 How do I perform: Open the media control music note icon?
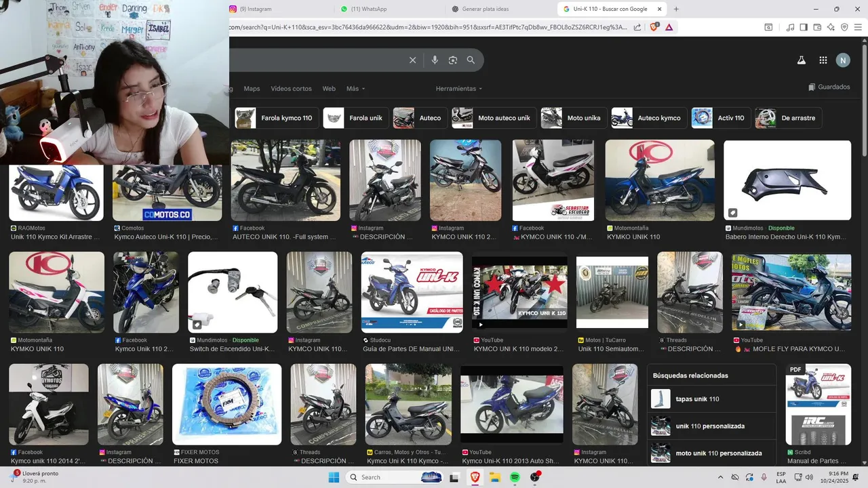(790, 27)
